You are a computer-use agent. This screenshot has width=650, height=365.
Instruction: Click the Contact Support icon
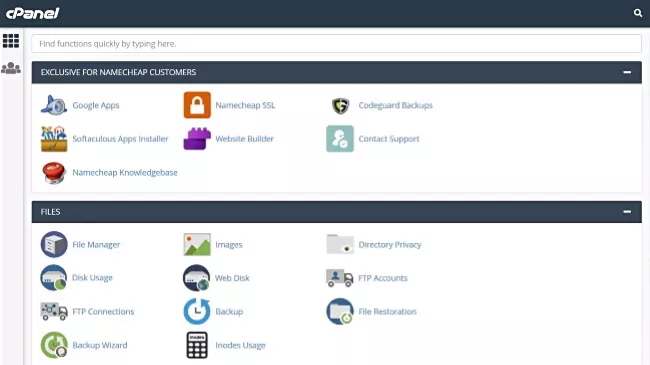click(340, 139)
